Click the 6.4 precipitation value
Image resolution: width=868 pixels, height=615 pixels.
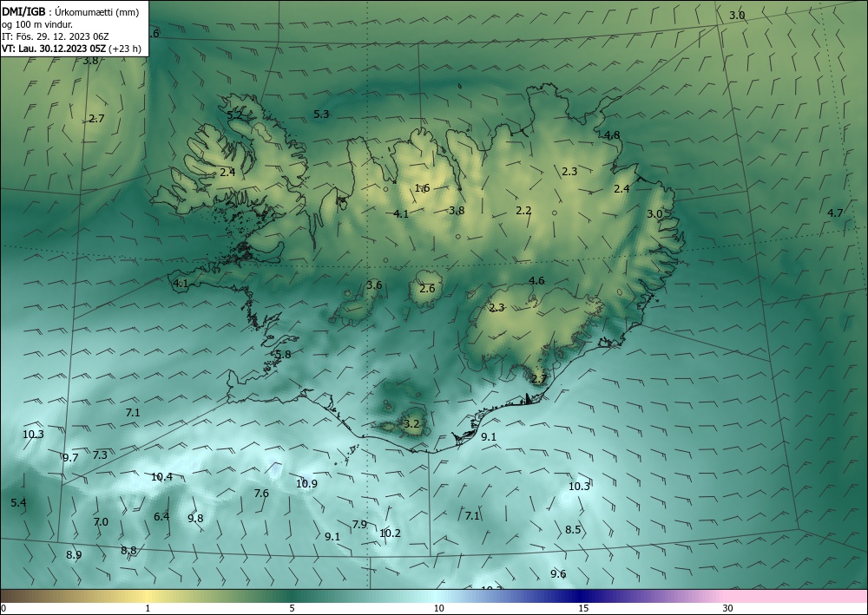click(161, 517)
